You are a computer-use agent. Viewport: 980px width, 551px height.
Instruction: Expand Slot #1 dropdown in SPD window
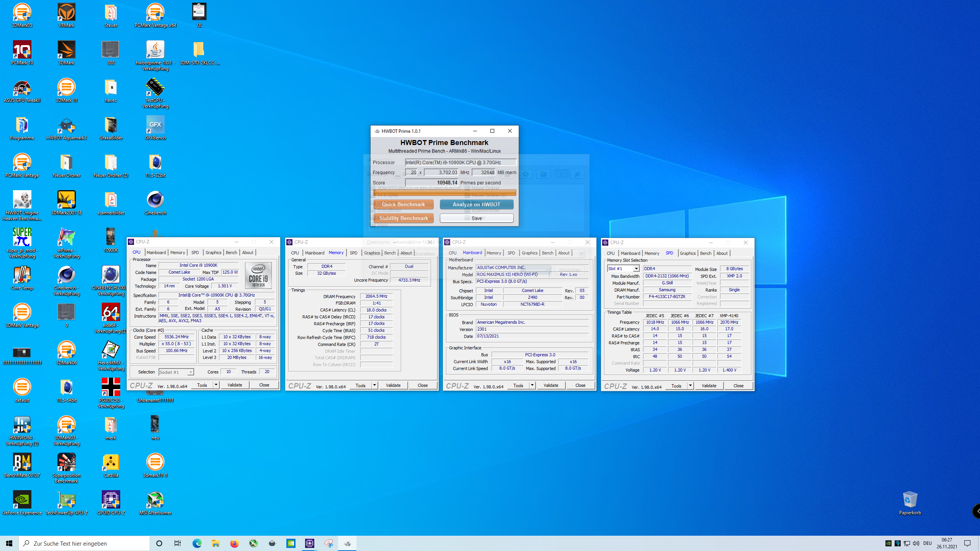click(x=636, y=269)
